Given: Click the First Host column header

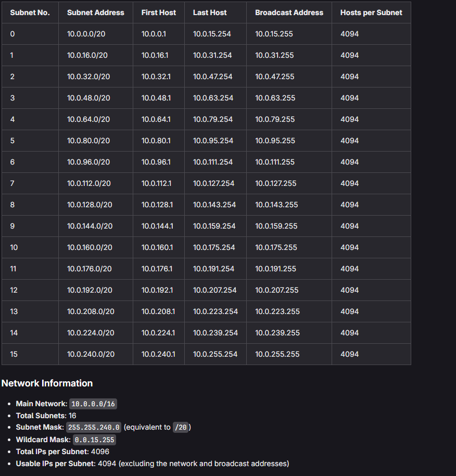Looking at the screenshot, I should click(x=159, y=12).
